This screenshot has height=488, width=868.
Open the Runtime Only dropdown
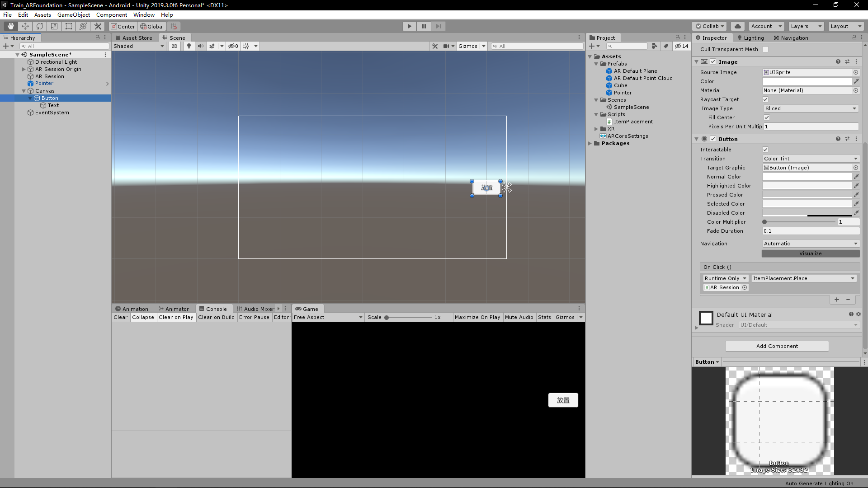point(726,278)
